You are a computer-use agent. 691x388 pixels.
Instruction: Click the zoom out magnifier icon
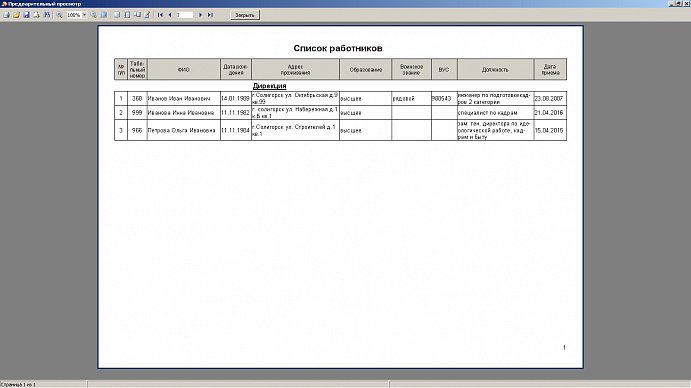93,15
